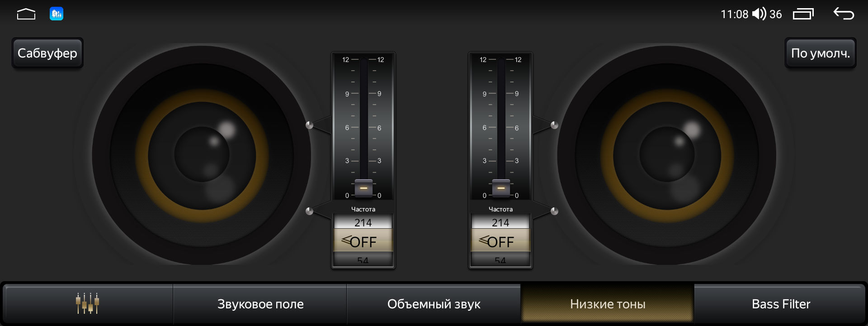868x326 pixels.
Task: Toggle the left OFF frequency selector
Action: tap(363, 241)
